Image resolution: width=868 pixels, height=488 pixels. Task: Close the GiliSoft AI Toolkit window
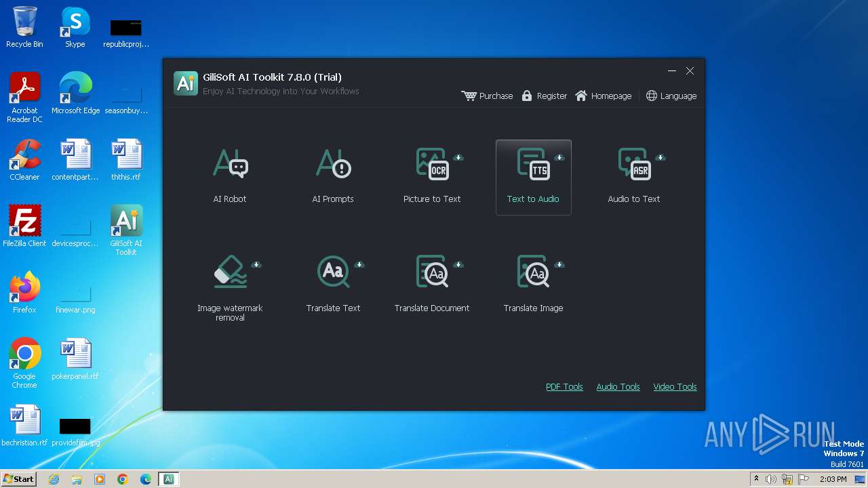tap(690, 71)
